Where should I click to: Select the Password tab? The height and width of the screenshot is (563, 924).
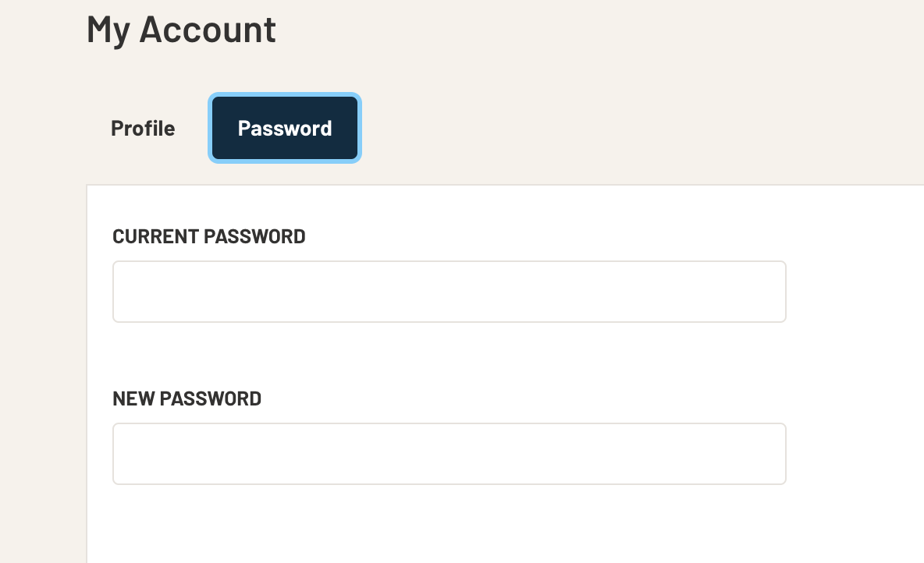[285, 129]
